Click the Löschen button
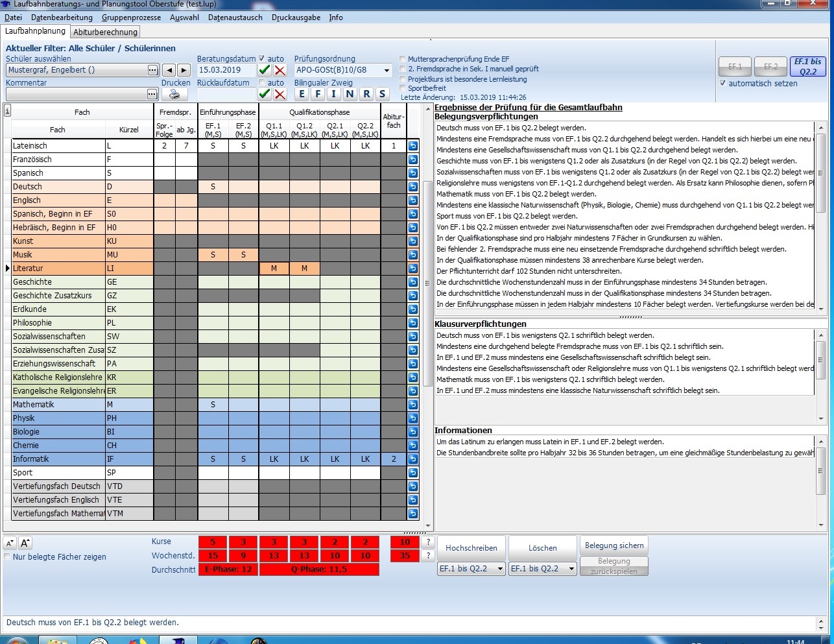Screen dimensions: 834x644 coord(543,548)
